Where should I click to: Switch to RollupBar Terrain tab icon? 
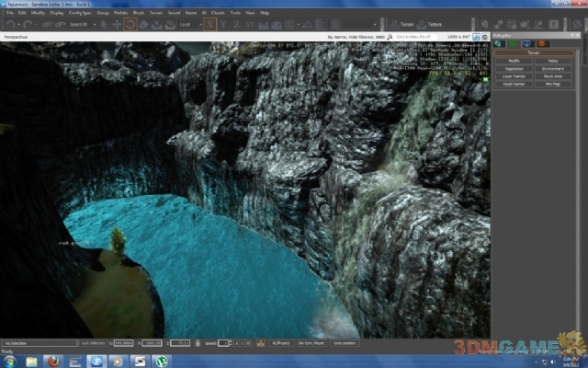click(x=513, y=44)
